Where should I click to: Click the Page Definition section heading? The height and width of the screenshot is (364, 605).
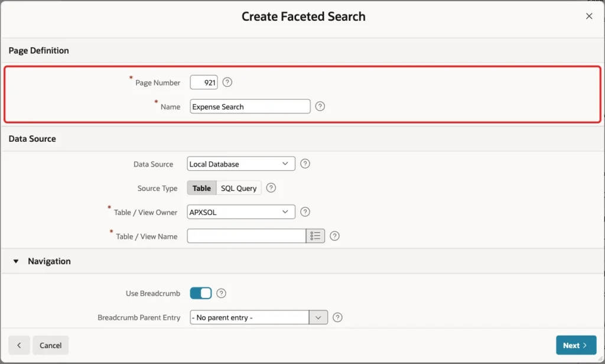point(38,51)
